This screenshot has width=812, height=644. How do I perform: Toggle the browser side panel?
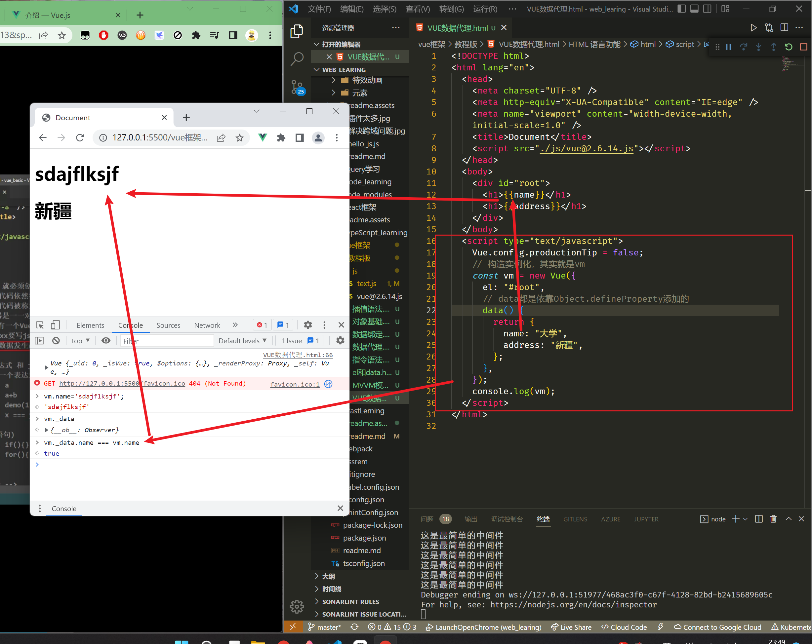pos(300,138)
